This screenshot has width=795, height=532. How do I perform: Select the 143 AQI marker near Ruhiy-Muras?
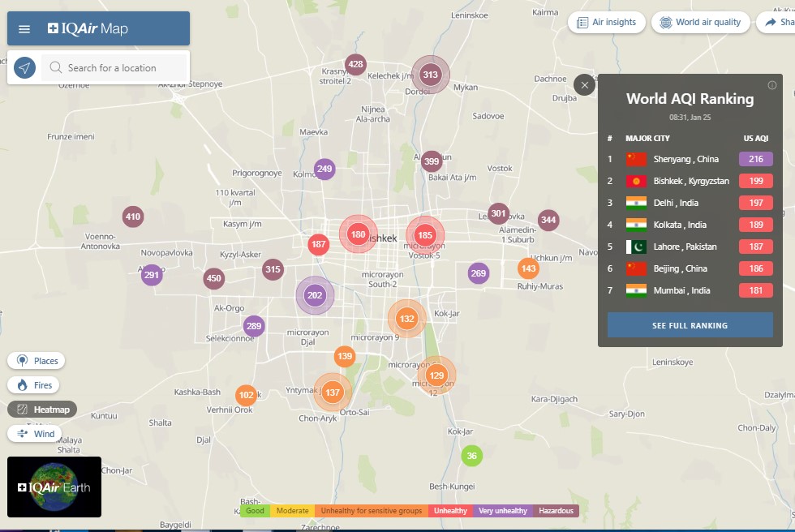(x=529, y=268)
